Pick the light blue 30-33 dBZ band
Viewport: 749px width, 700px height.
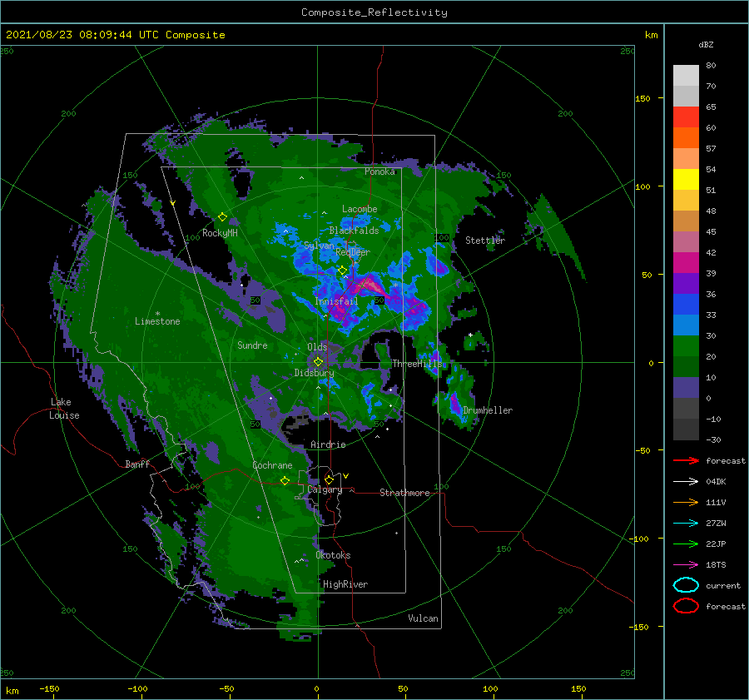click(x=686, y=325)
